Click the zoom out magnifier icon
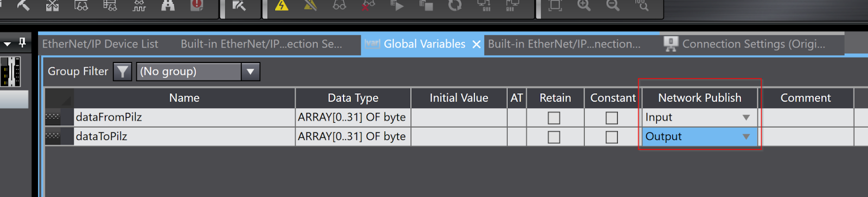Image resolution: width=868 pixels, height=197 pixels. 613,6
